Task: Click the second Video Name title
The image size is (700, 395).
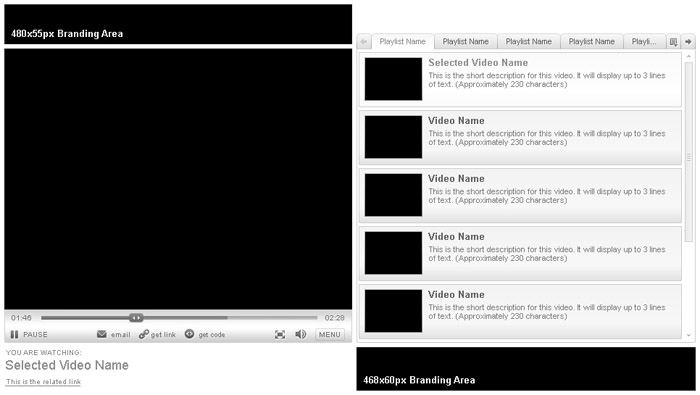Action: pyautogui.click(x=456, y=179)
